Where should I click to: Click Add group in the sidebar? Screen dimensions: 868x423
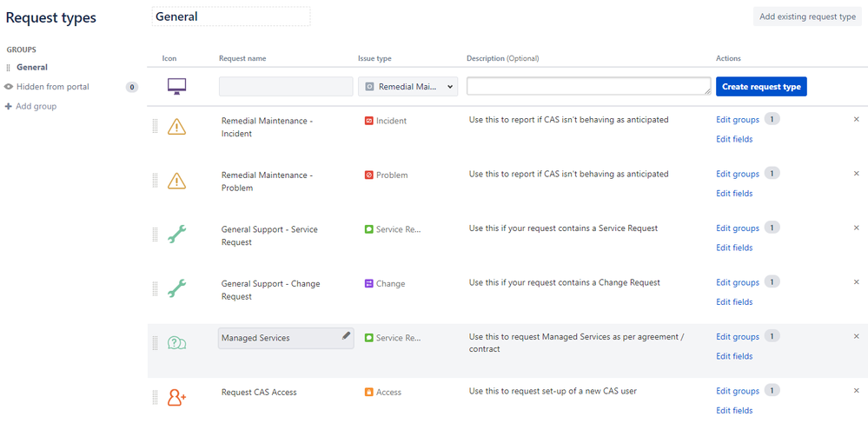pos(35,106)
